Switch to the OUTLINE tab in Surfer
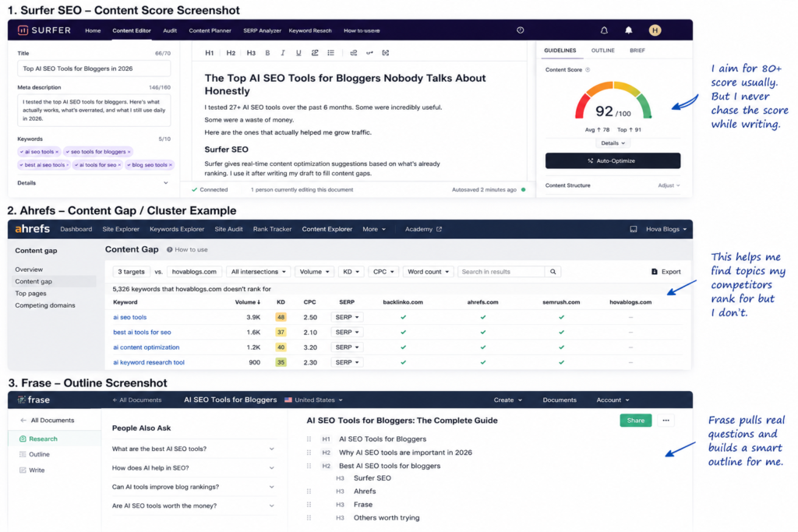Screen dimensions: 798x532 [602, 51]
